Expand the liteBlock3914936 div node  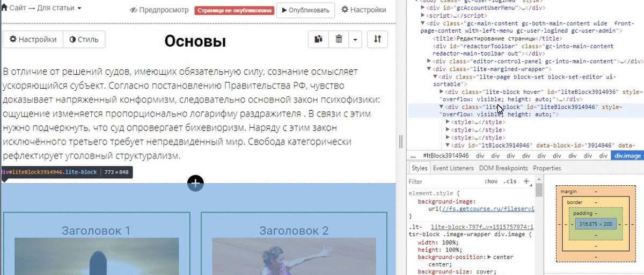(442, 92)
